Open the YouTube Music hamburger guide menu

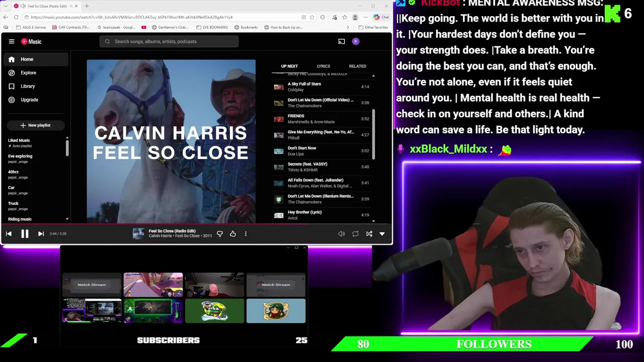[x=12, y=42]
